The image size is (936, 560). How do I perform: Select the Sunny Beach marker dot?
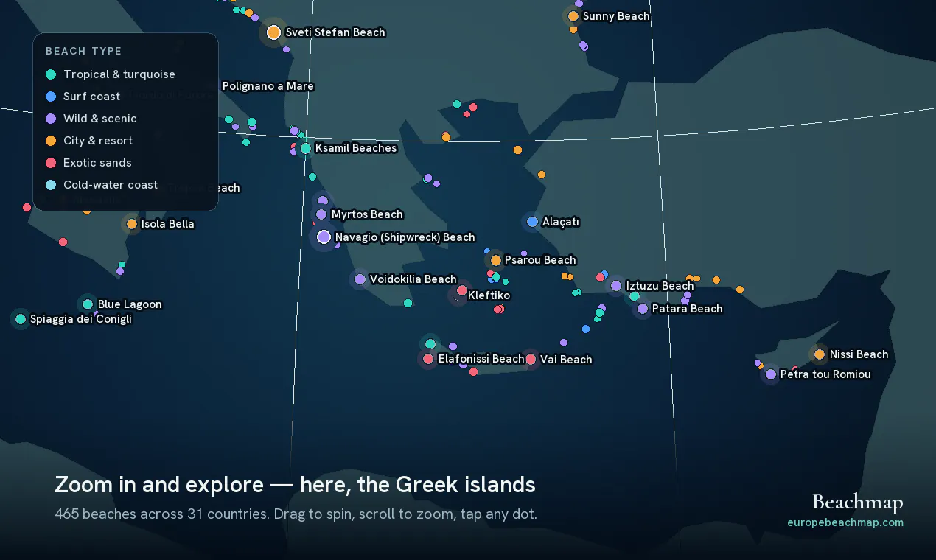pos(573,16)
